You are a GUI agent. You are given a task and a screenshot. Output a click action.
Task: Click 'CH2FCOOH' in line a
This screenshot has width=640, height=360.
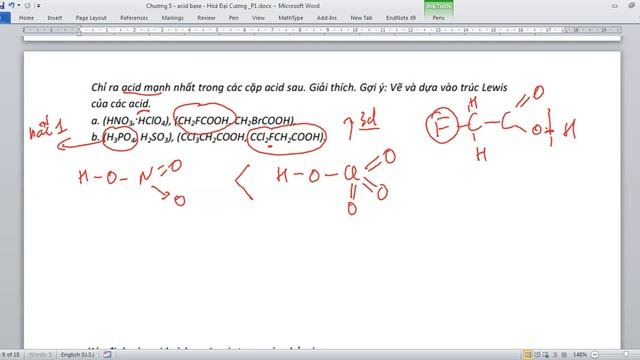click(x=204, y=121)
